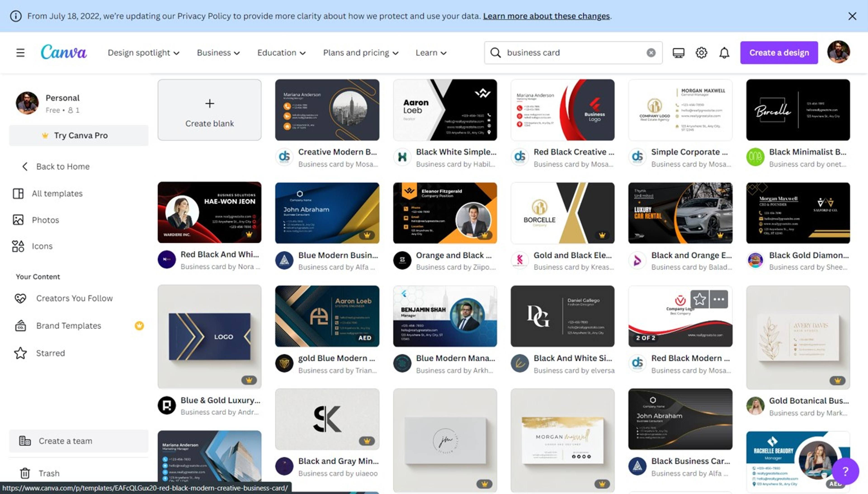868x494 pixels.
Task: Expand the Learn dropdown
Action: tap(430, 53)
